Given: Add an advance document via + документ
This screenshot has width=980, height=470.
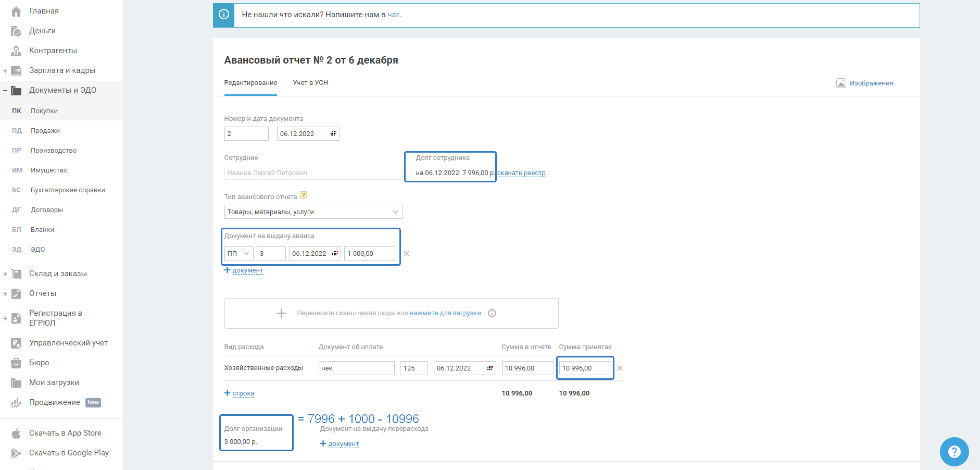Looking at the screenshot, I should (x=244, y=270).
